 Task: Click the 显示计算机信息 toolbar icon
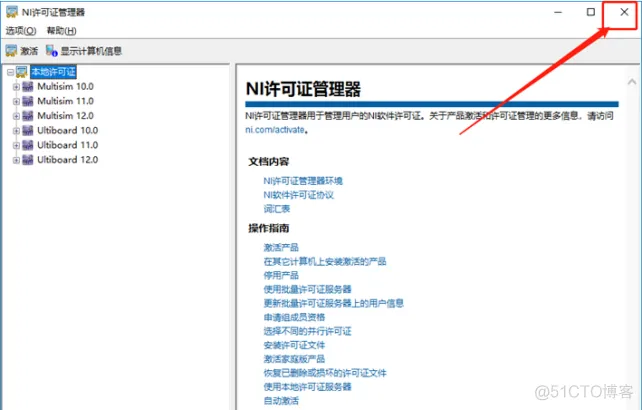tap(52, 51)
